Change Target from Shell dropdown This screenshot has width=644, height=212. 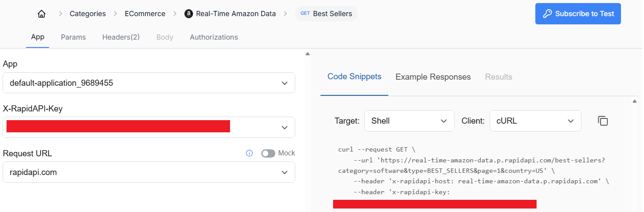pyautogui.click(x=409, y=121)
